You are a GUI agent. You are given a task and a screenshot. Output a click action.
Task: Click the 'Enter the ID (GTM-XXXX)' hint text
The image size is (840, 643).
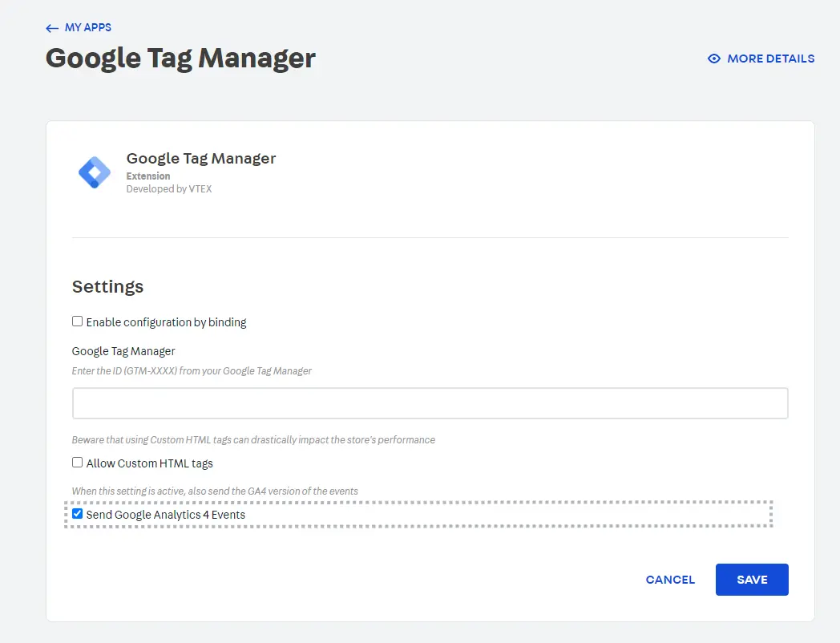click(192, 371)
